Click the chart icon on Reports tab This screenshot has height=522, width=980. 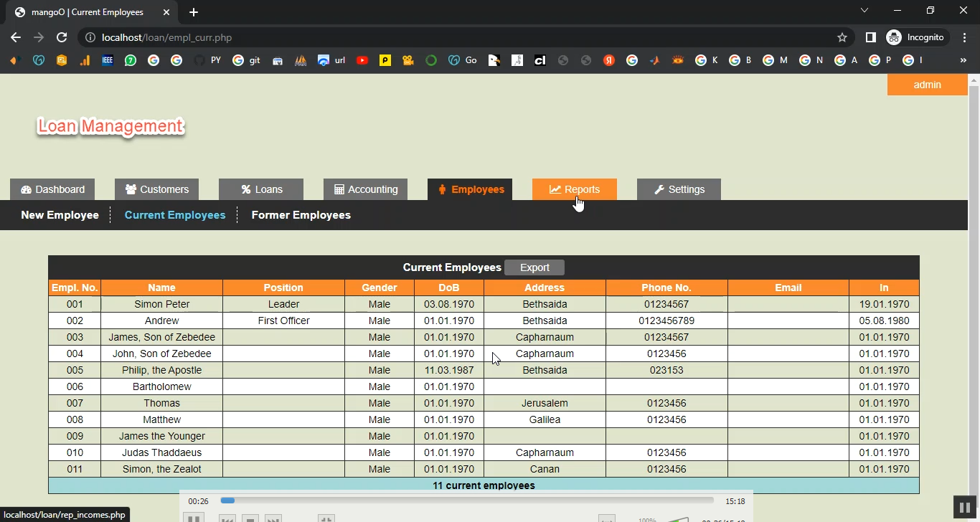555,189
